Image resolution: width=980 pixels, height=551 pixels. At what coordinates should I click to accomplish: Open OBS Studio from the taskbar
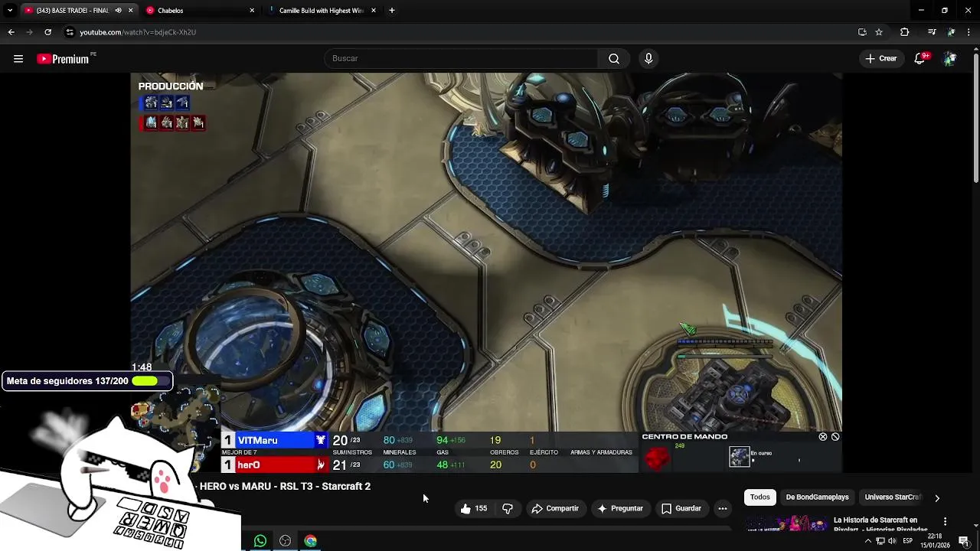pos(286,541)
